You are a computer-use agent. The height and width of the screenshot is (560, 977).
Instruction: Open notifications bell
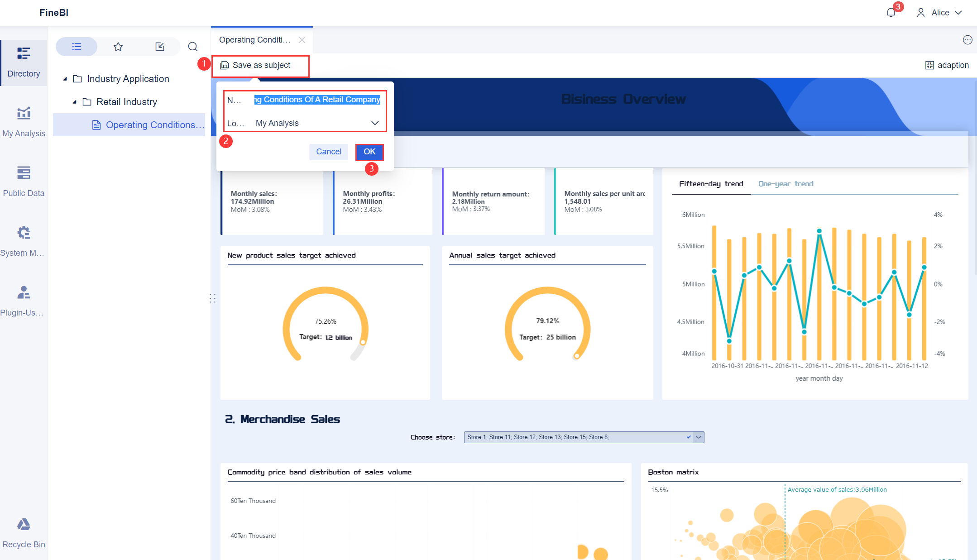[891, 13]
